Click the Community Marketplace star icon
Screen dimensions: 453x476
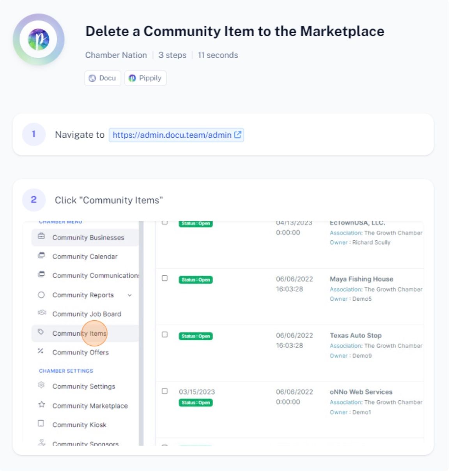click(x=41, y=405)
